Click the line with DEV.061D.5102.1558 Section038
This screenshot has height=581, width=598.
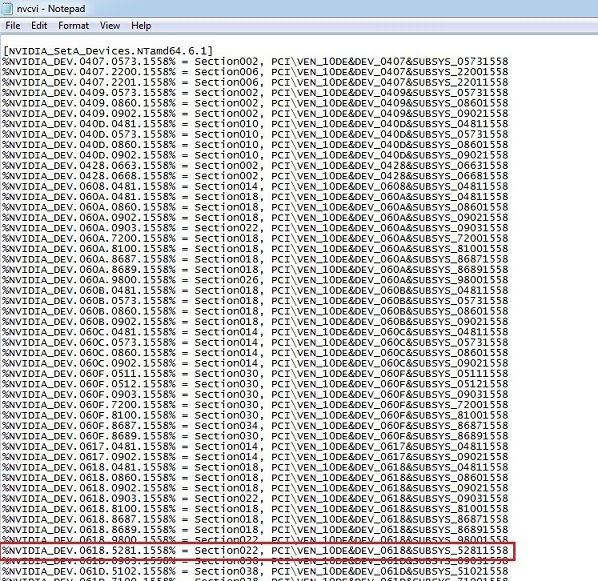pyautogui.click(x=256, y=571)
